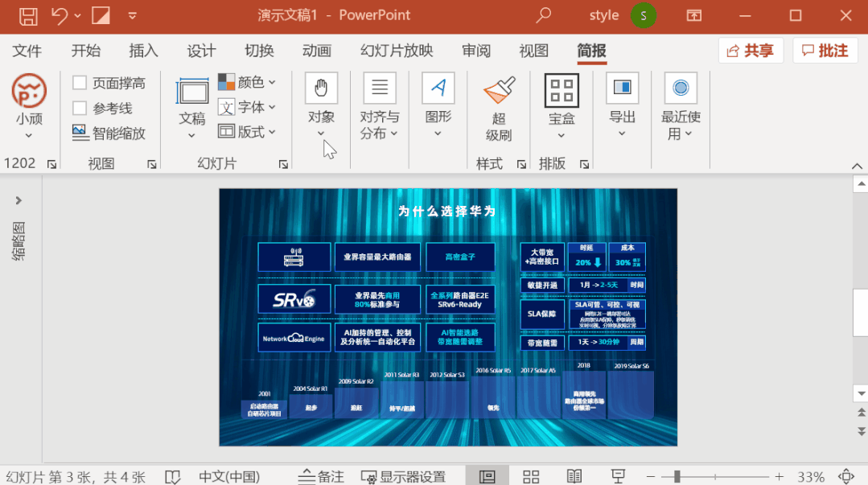The image size is (868, 485).
Task: Click the search magnifier icon
Action: click(x=544, y=15)
